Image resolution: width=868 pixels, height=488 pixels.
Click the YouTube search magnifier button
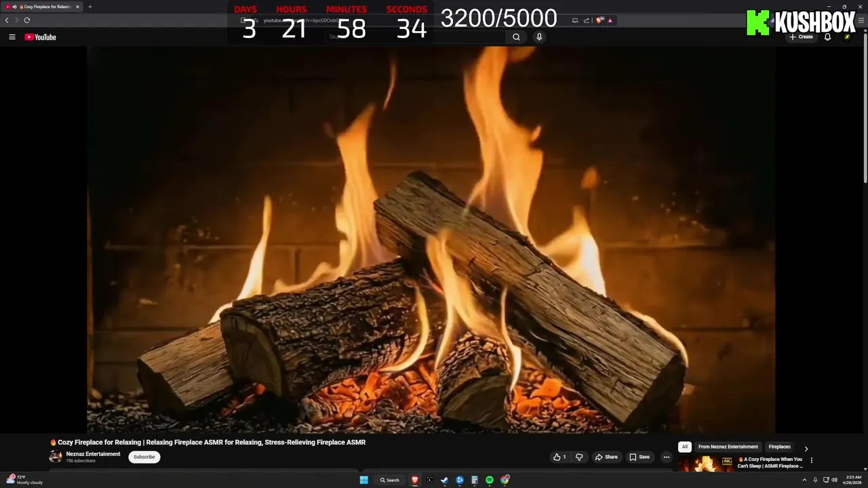[x=516, y=37]
